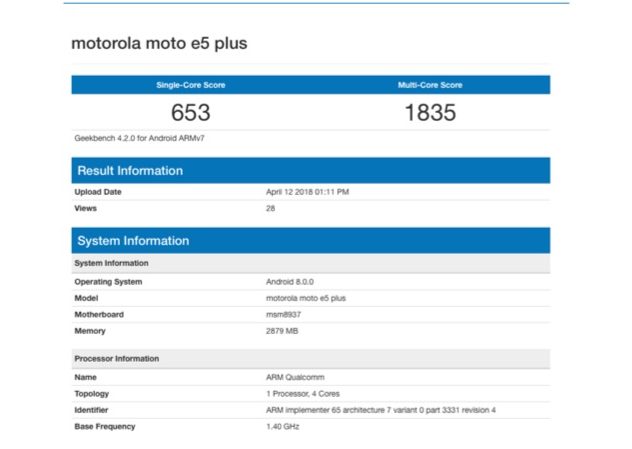Select the upload date April 12 2018 value
This screenshot has height=449, width=632.
click(x=307, y=191)
